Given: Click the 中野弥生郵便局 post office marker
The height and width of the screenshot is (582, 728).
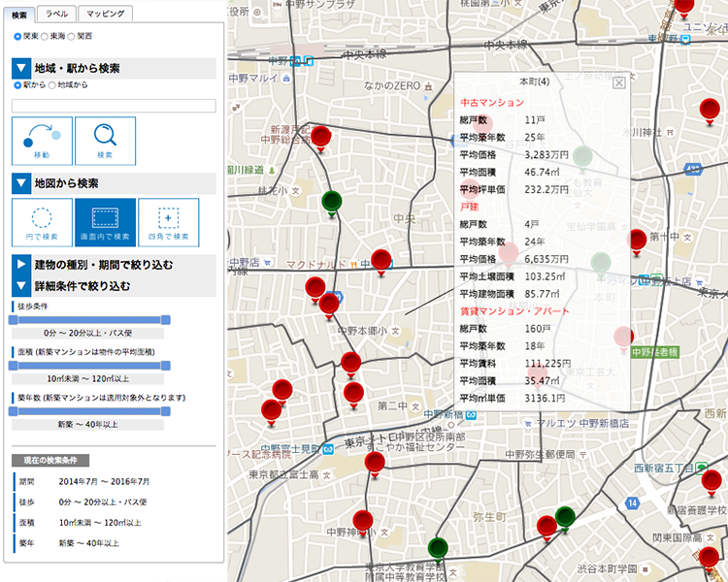Looking at the screenshot, I should click(583, 455).
